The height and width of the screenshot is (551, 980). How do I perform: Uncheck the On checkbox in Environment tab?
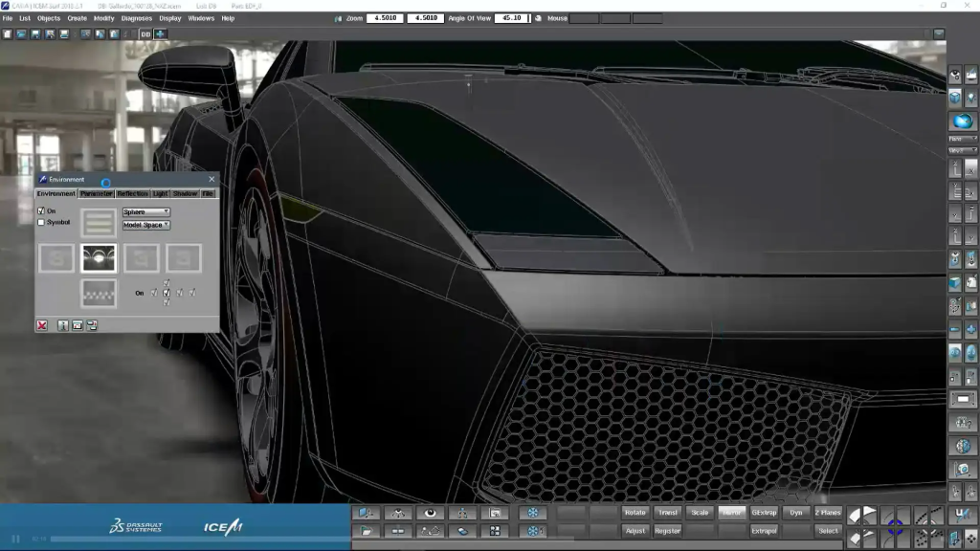(41, 210)
